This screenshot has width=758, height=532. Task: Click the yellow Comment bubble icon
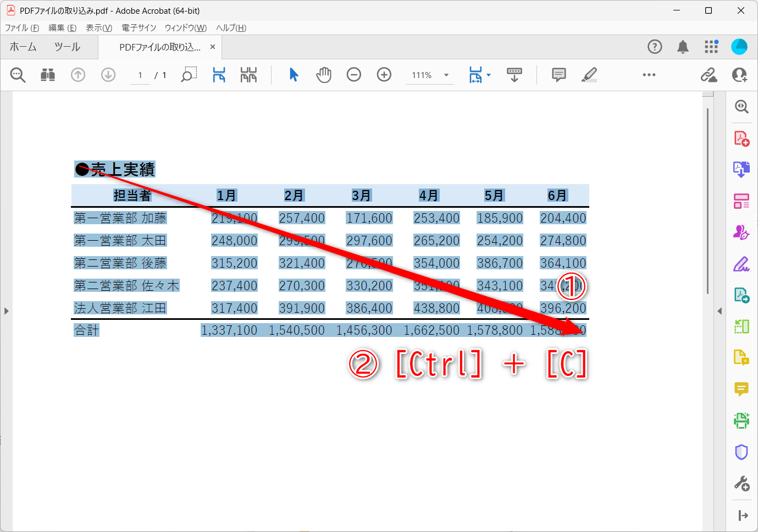click(742, 389)
